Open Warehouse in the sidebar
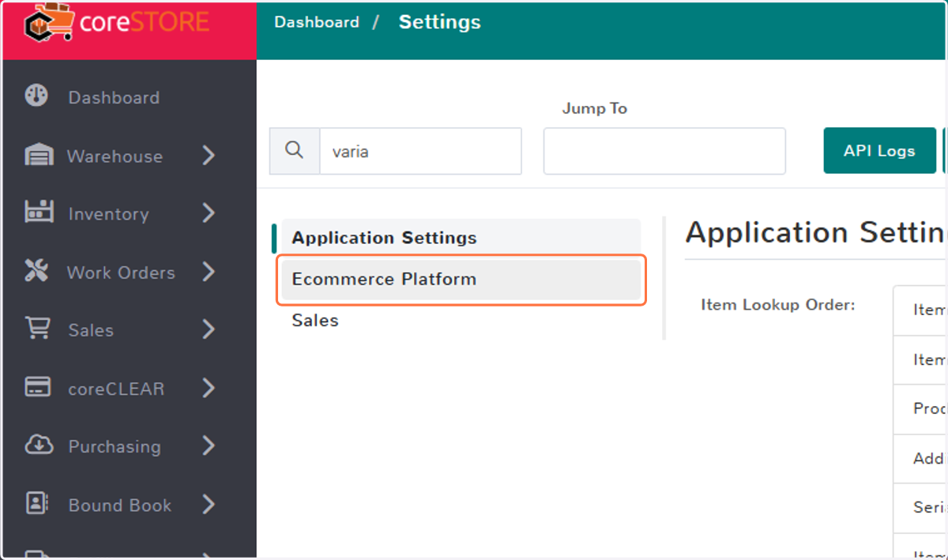The image size is (948, 560). click(x=115, y=156)
